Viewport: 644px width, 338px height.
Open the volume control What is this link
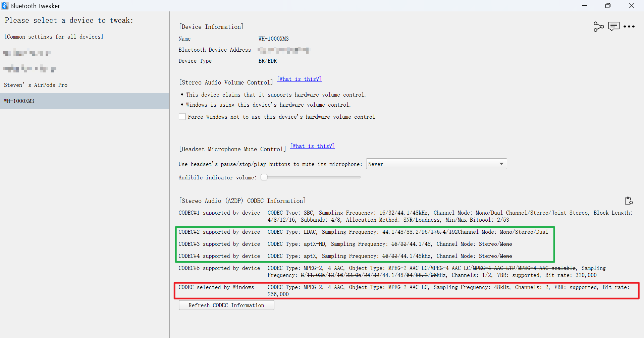299,79
